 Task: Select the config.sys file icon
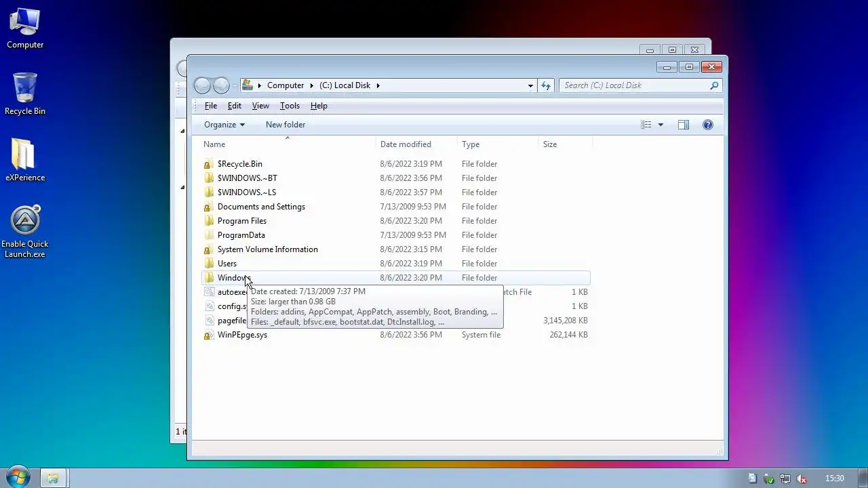[209, 306]
